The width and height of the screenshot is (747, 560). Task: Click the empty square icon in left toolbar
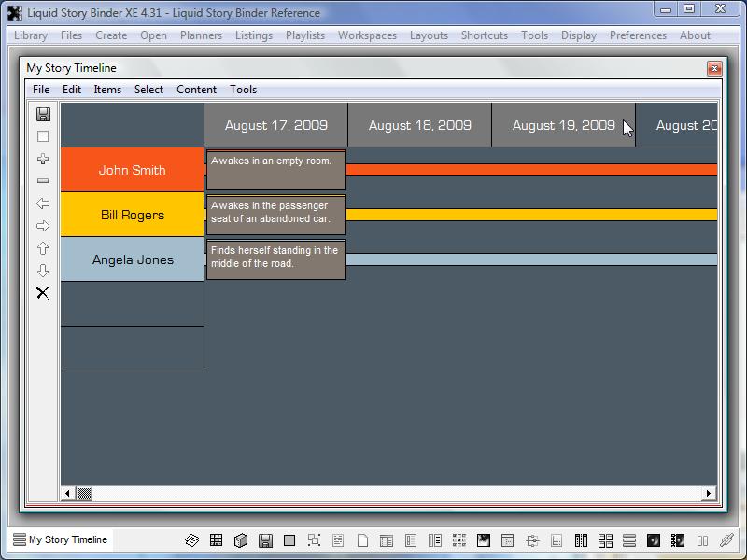[43, 136]
